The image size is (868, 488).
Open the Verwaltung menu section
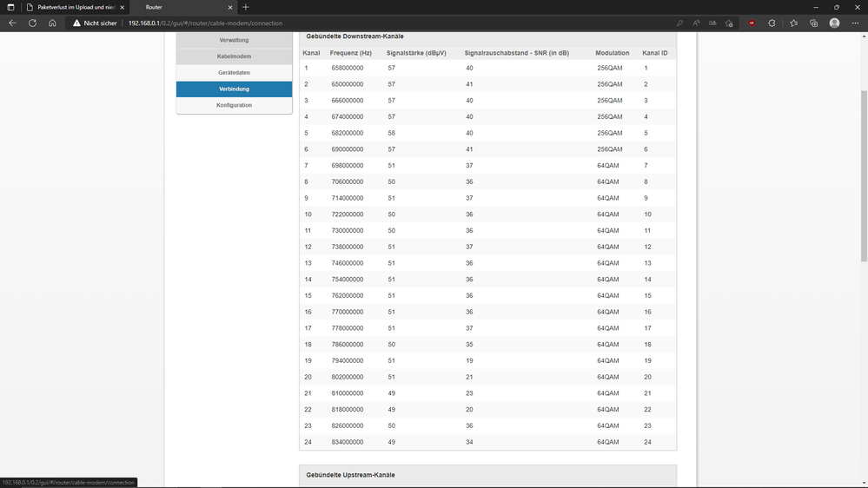click(x=235, y=40)
